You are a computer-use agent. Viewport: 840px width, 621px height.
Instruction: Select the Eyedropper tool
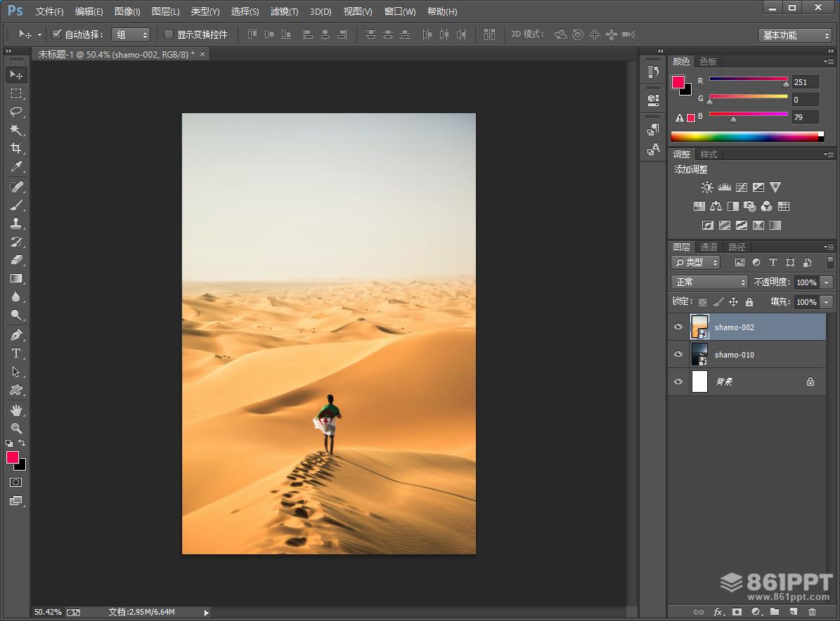[16, 167]
